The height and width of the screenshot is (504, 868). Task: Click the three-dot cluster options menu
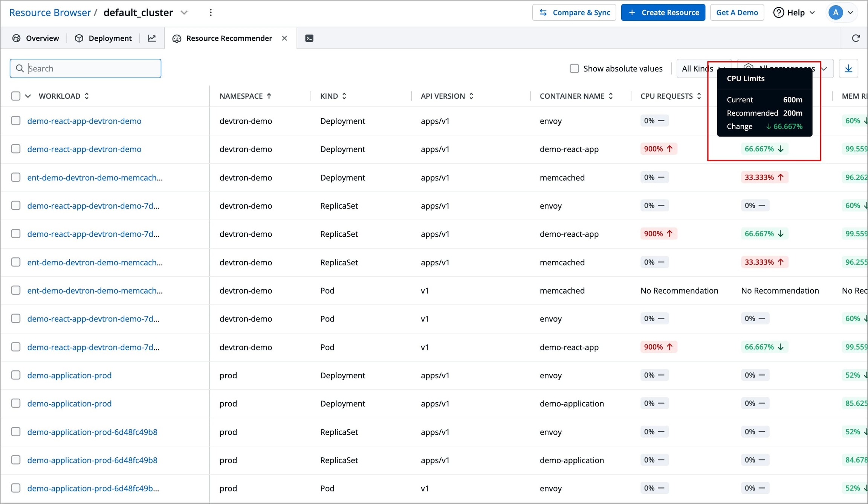(x=211, y=12)
